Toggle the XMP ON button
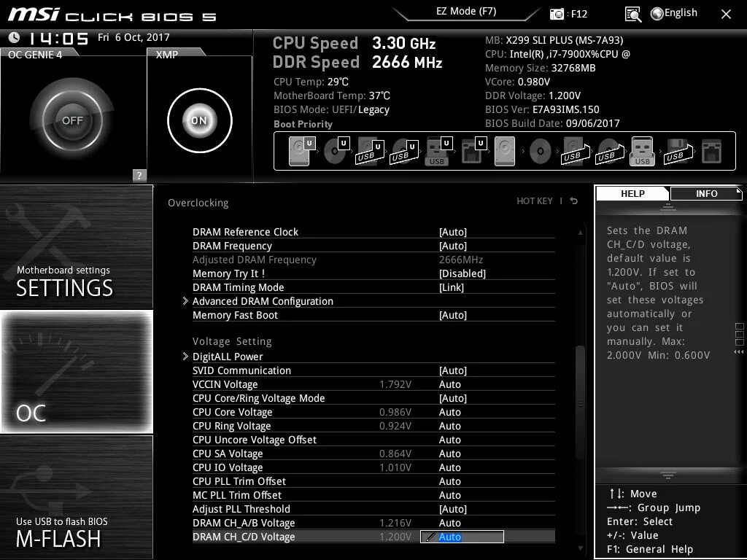The height and width of the screenshot is (560, 747). (x=200, y=120)
